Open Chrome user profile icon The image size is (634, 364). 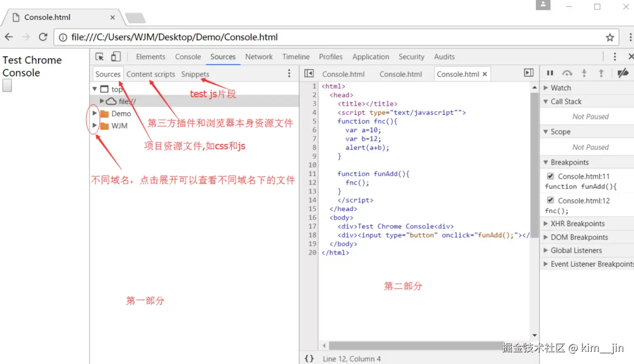[x=543, y=5]
